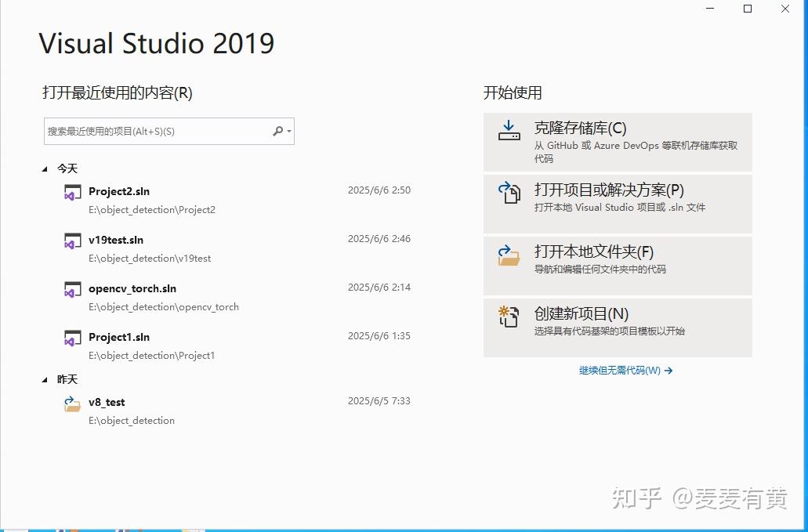Open v8_test from yesterday's list
Viewport: 808px width, 532px height.
pyautogui.click(x=107, y=402)
